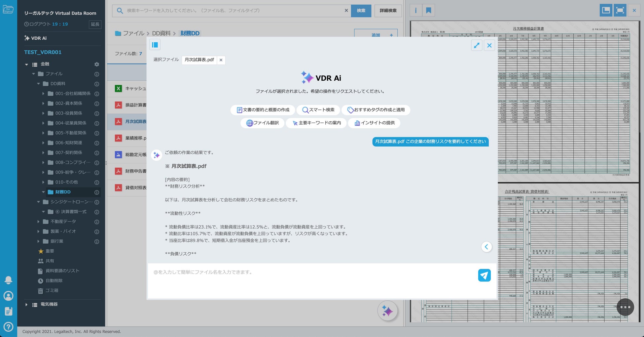
Task: Click the notification bell icon
Action: [x=8, y=280]
